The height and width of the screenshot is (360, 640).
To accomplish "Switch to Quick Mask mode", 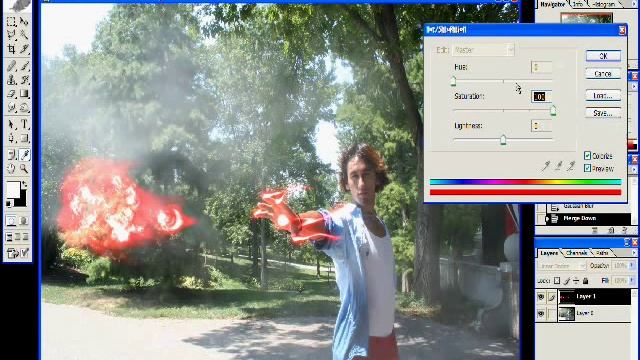I will (24, 221).
